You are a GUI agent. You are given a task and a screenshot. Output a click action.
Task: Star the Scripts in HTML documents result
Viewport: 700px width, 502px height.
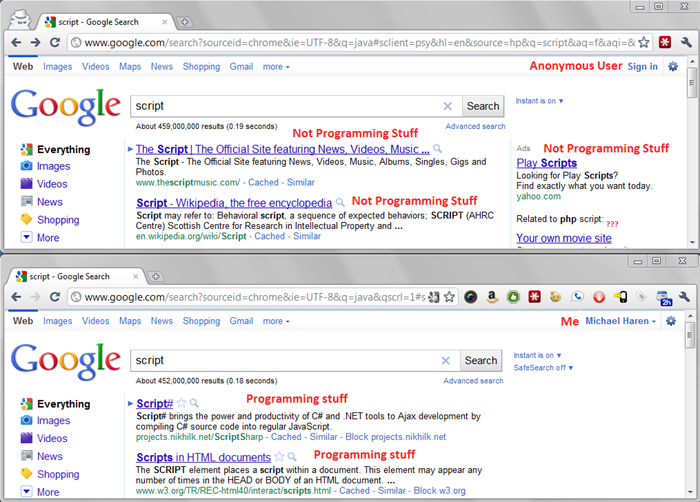click(279, 457)
